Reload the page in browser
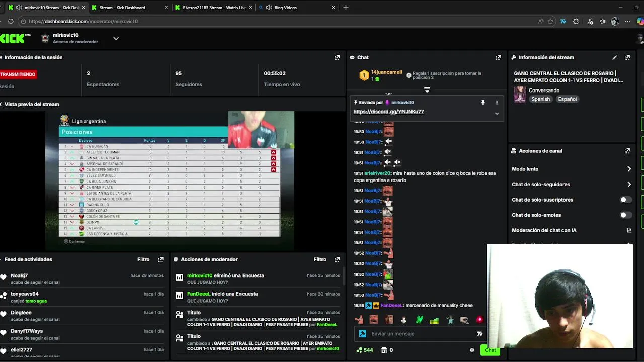Viewport: 644px width, 362px height. point(11,21)
